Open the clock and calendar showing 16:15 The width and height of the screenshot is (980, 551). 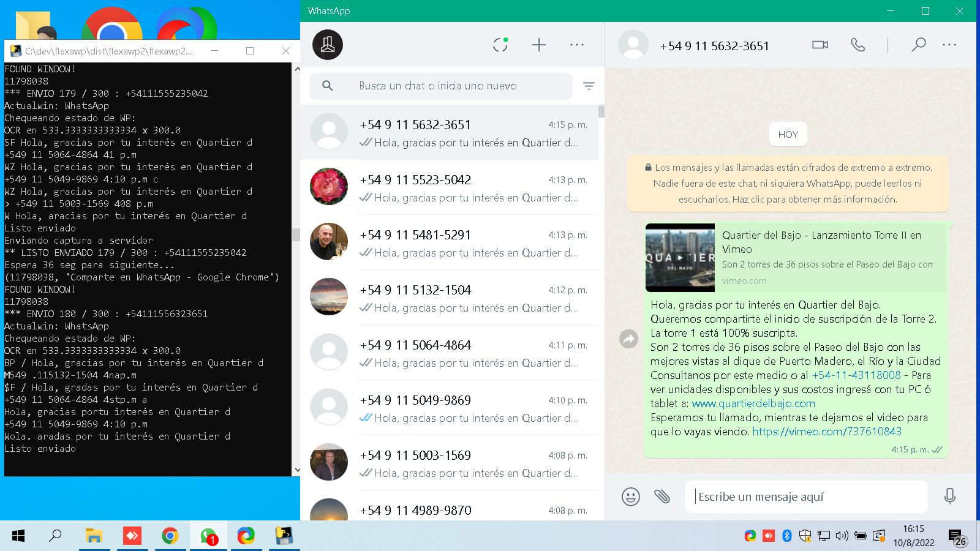pos(913,536)
